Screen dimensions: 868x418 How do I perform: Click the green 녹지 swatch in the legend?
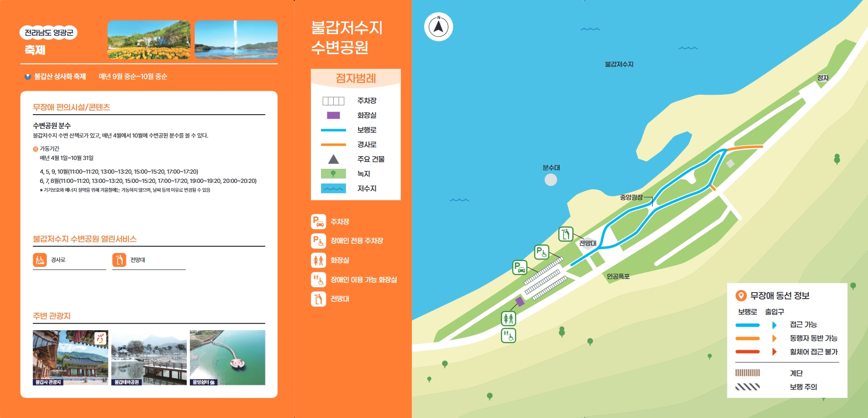tap(333, 174)
